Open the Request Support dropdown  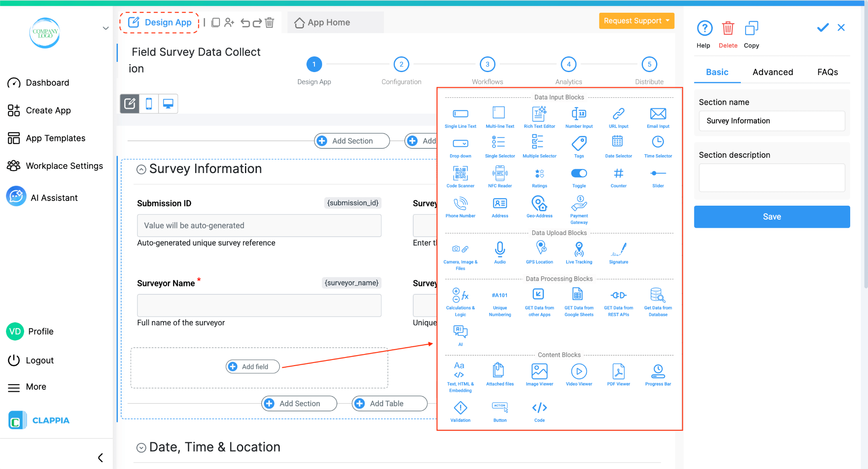(636, 21)
